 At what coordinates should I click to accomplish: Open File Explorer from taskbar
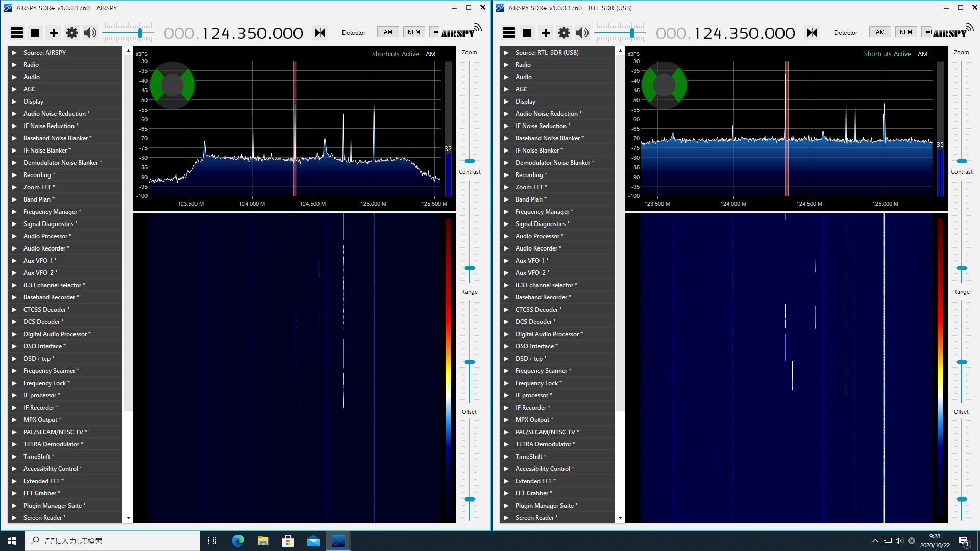click(263, 541)
